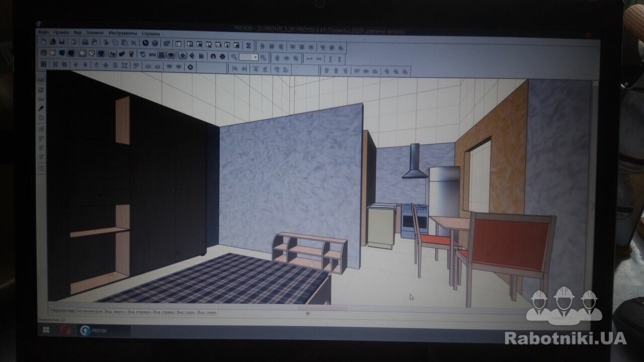The image size is (644, 362).
Task: Open the Инструменты menu
Action: tap(123, 33)
